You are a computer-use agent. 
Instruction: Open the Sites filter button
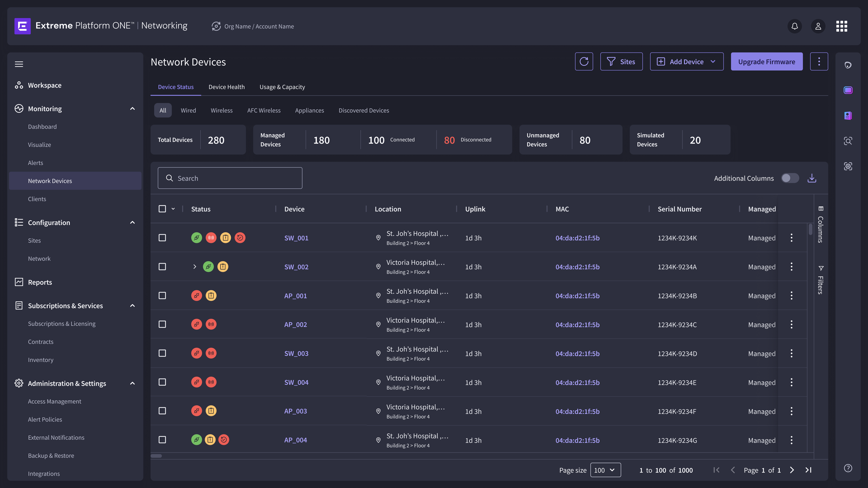click(x=621, y=62)
